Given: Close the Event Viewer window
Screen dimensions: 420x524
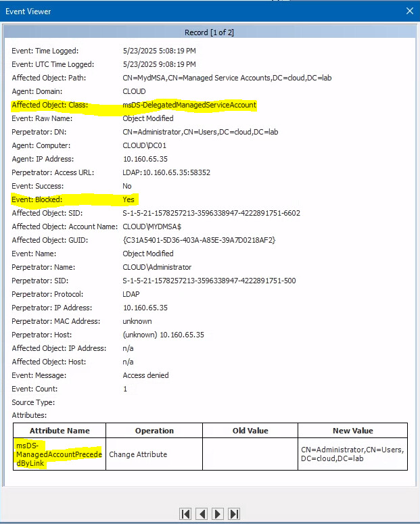Looking at the screenshot, I should pyautogui.click(x=409, y=11).
